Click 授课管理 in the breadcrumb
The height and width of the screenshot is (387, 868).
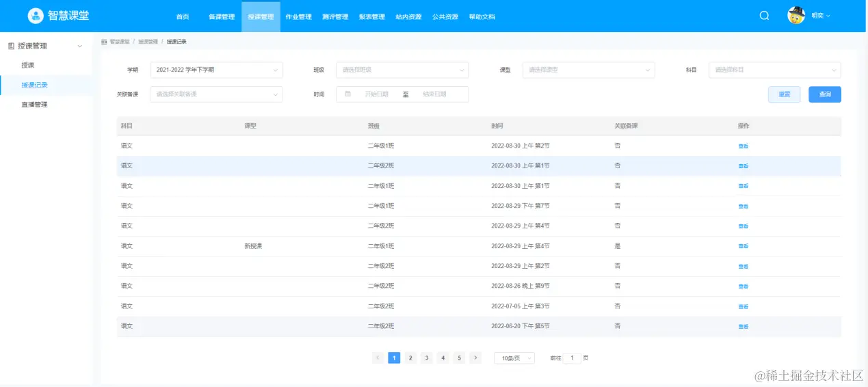tap(148, 42)
